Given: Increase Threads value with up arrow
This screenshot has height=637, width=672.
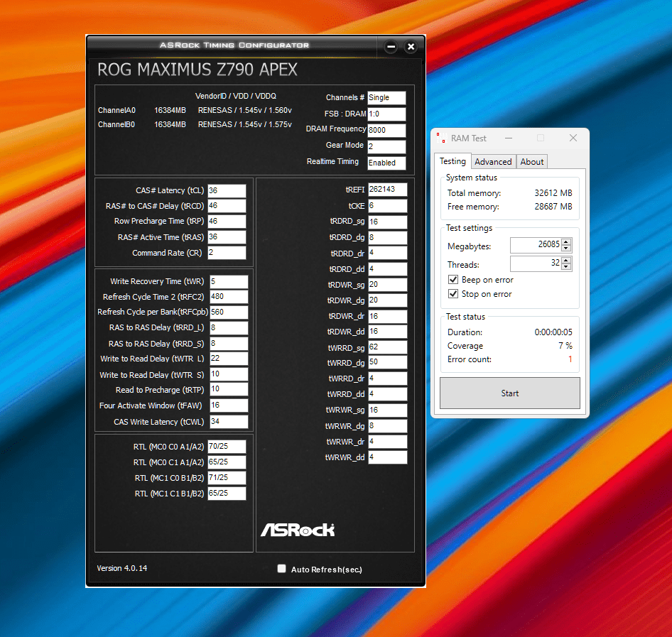Looking at the screenshot, I should click(566, 260).
